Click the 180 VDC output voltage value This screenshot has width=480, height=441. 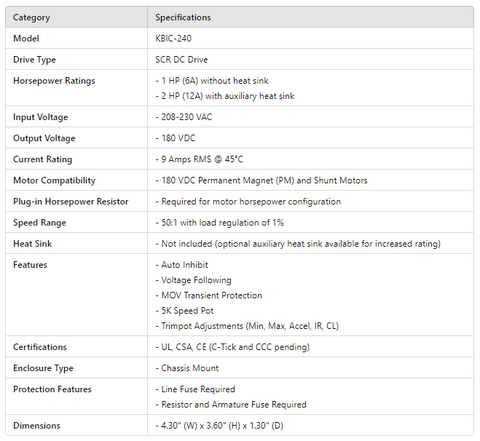[x=175, y=138]
